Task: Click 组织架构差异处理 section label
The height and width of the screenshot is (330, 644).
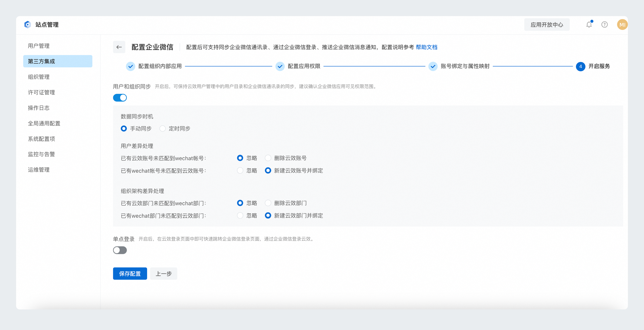Action: pyautogui.click(x=142, y=191)
